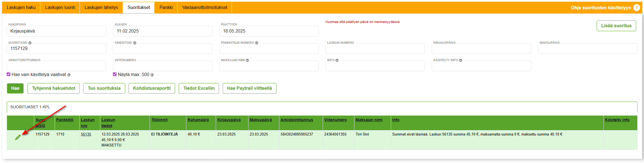Click the Maksajan nimi help icon

(x=247, y=60)
